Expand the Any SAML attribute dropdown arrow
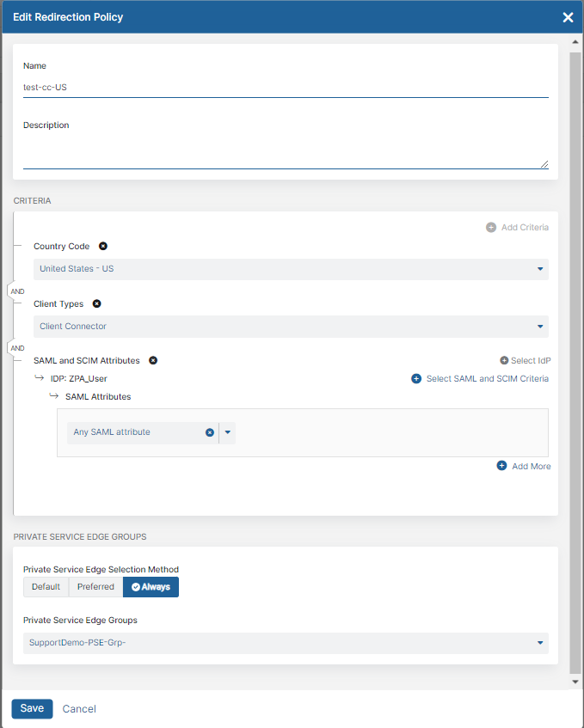584x728 pixels. 226,432
